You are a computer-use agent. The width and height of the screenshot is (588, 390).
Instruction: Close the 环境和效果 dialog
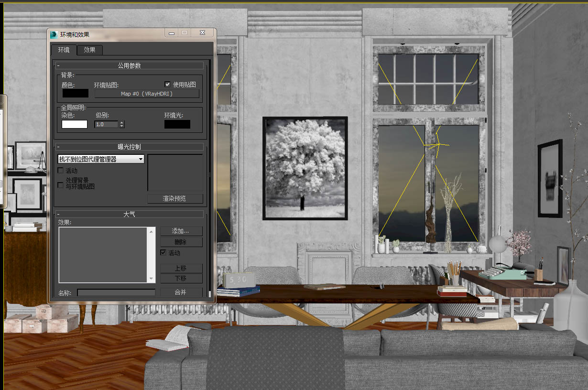coord(202,32)
